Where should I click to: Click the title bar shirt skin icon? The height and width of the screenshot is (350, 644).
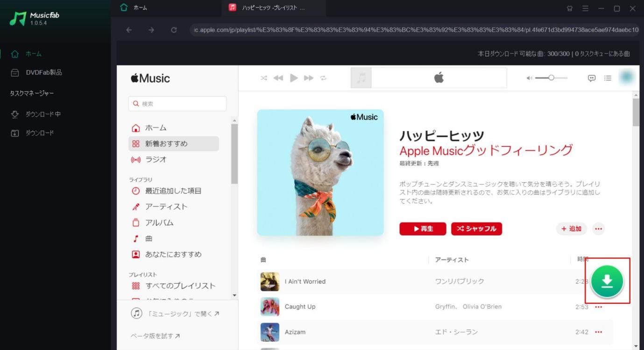point(570,8)
